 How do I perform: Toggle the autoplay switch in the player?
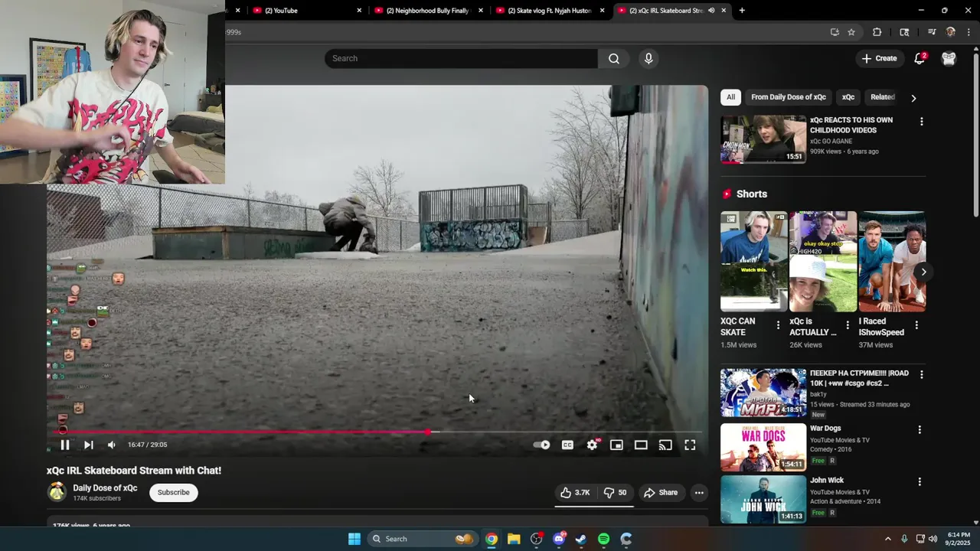click(542, 445)
